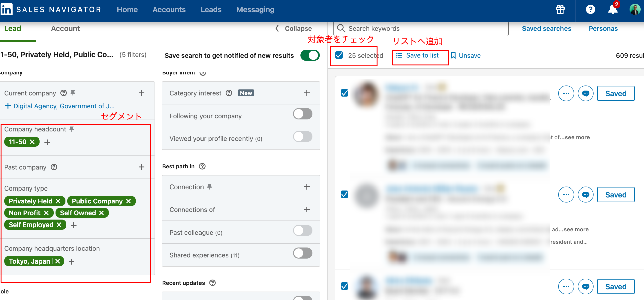The image size is (644, 300).
Task: Remove the Privately Held filter chip
Action: 58,201
